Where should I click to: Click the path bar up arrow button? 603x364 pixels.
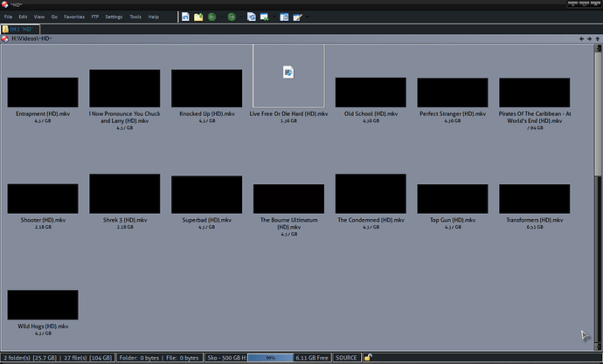[597, 38]
